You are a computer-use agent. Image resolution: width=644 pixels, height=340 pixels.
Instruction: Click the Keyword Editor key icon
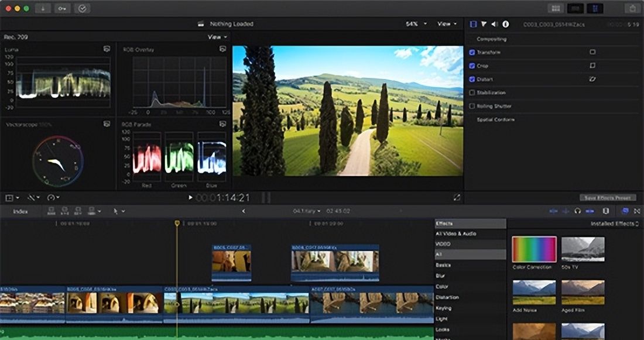[x=63, y=8]
